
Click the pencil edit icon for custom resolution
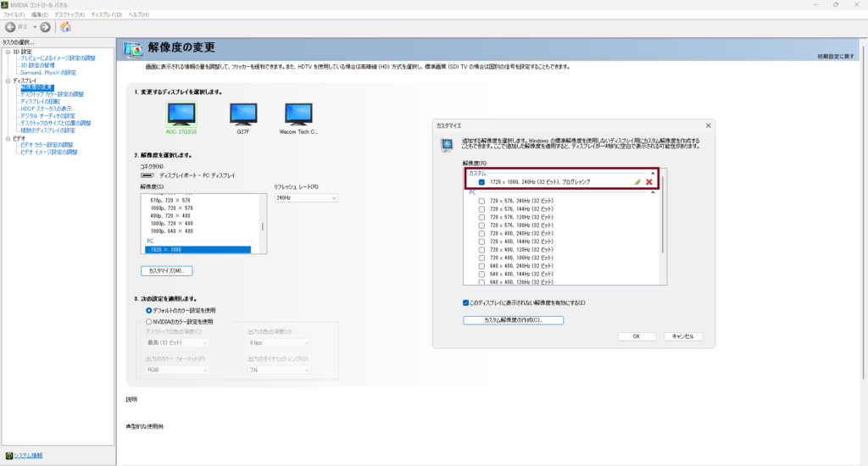point(637,182)
